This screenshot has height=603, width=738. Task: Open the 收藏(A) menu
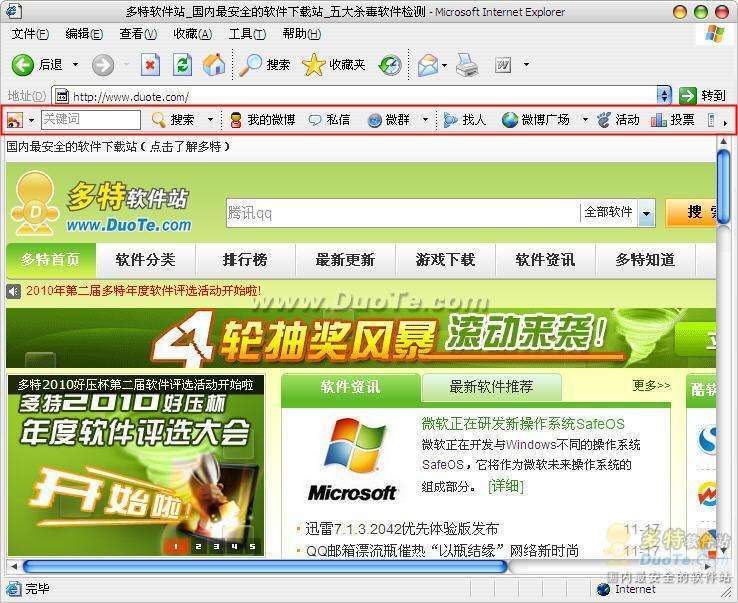point(193,34)
